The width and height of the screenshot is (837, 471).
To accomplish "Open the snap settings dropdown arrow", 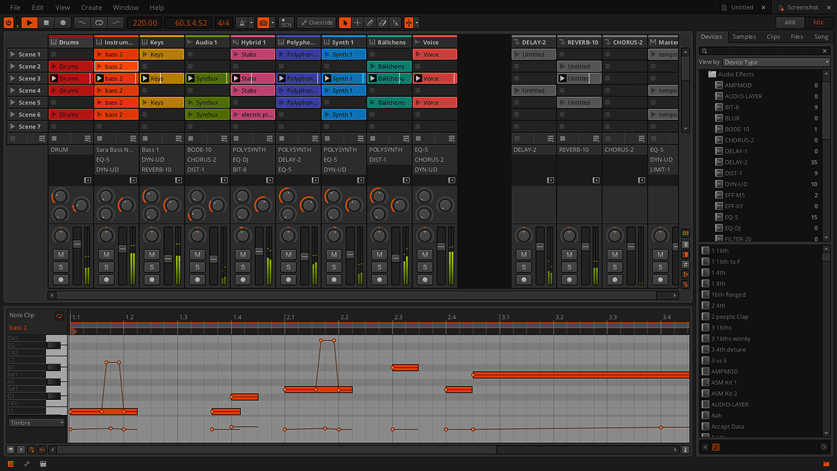I will click(x=416, y=22).
